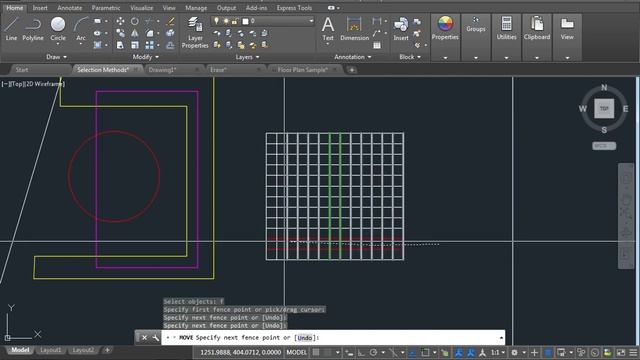This screenshot has width=640, height=360.
Task: Switch to Layout1 tab
Action: pos(51,350)
